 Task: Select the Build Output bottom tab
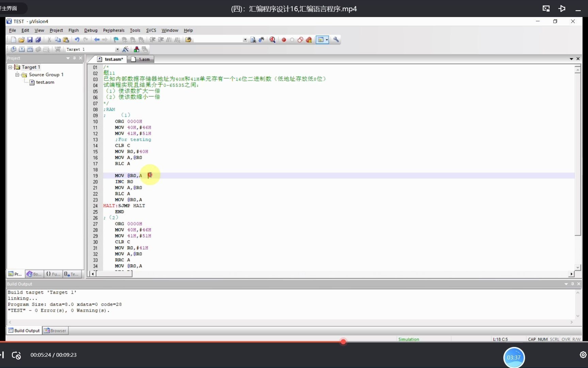tap(24, 331)
